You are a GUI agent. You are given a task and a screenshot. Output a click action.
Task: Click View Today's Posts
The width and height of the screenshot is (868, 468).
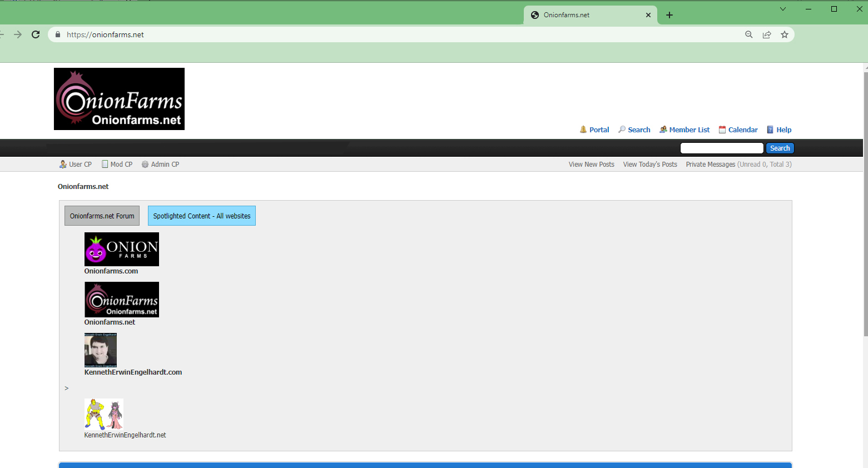click(650, 164)
